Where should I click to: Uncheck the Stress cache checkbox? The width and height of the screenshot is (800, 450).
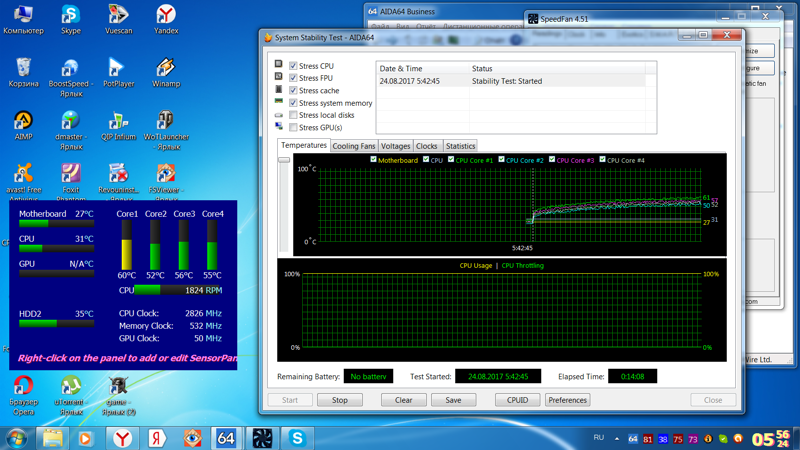pos(293,90)
